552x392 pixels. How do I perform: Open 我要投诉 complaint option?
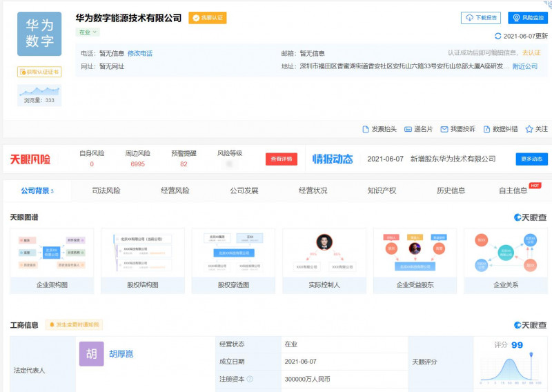(x=444, y=129)
